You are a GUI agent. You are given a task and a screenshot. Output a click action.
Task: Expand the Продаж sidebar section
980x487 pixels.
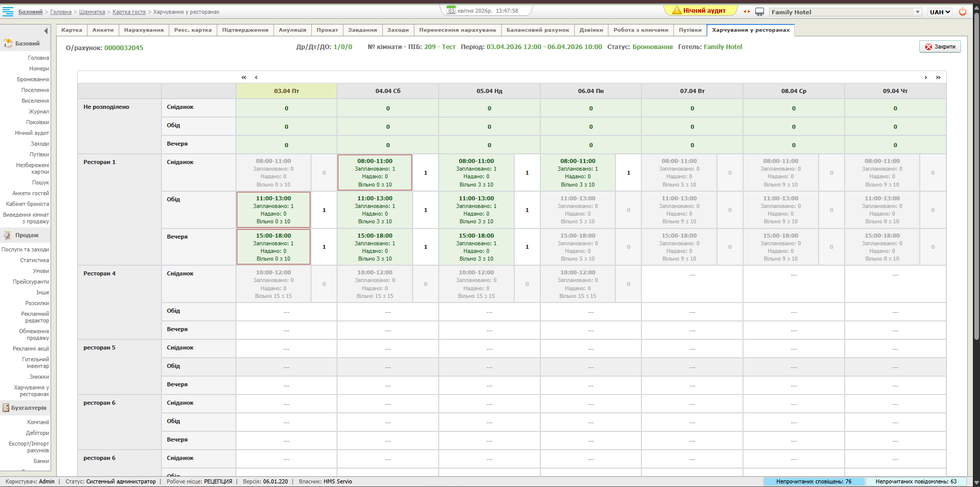pos(27,235)
